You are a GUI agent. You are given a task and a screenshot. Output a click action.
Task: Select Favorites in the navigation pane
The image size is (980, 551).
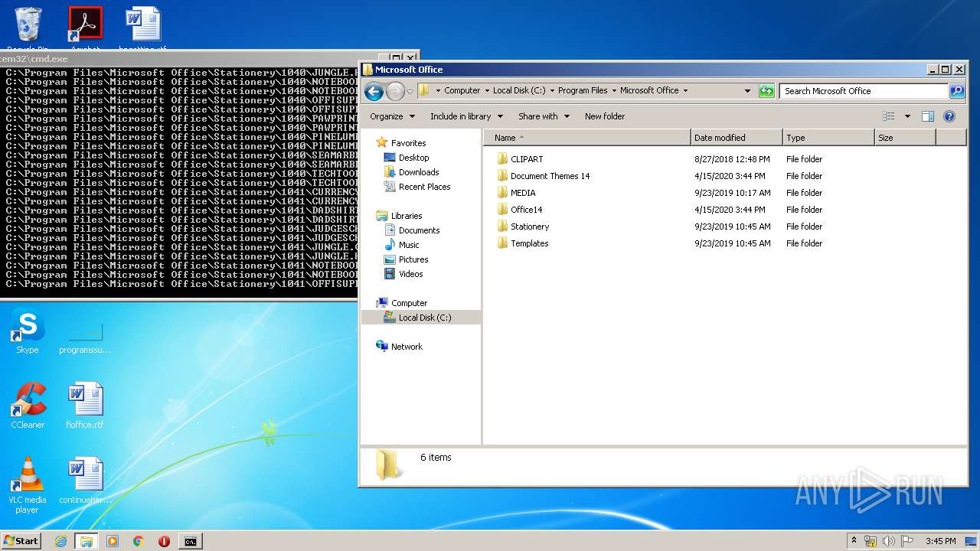[408, 143]
